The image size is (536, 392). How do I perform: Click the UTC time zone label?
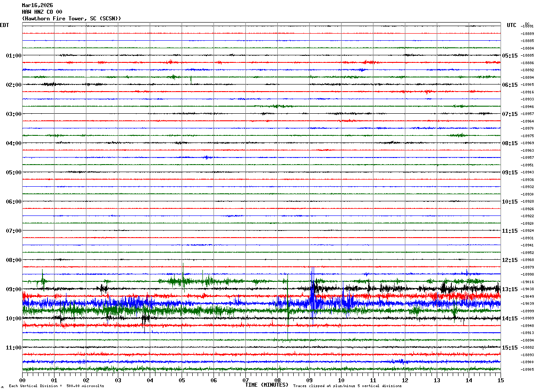512,25
